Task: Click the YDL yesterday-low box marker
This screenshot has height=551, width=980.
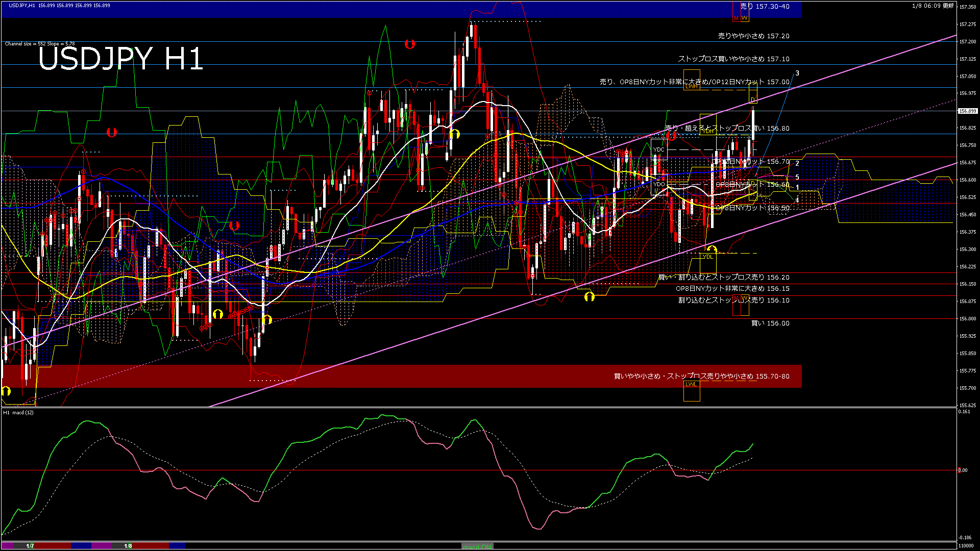Action: (707, 257)
